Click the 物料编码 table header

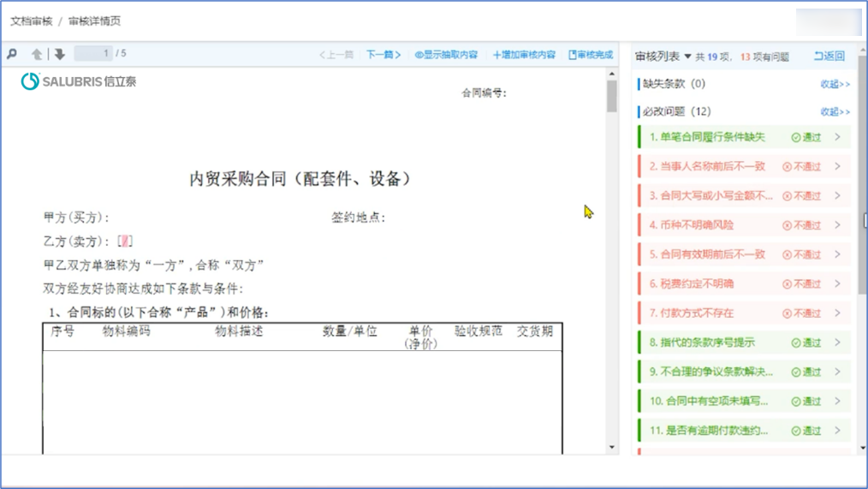click(126, 331)
